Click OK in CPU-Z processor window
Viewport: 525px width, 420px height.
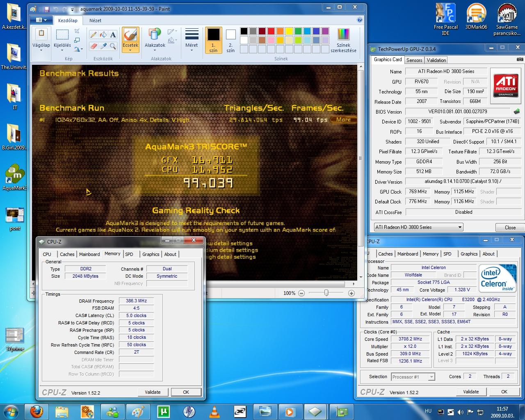(x=504, y=392)
